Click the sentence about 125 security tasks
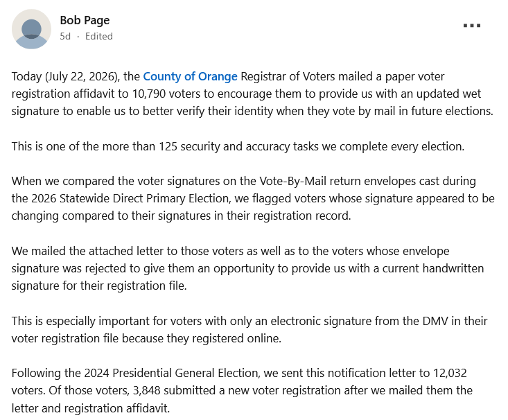 [x=238, y=146]
